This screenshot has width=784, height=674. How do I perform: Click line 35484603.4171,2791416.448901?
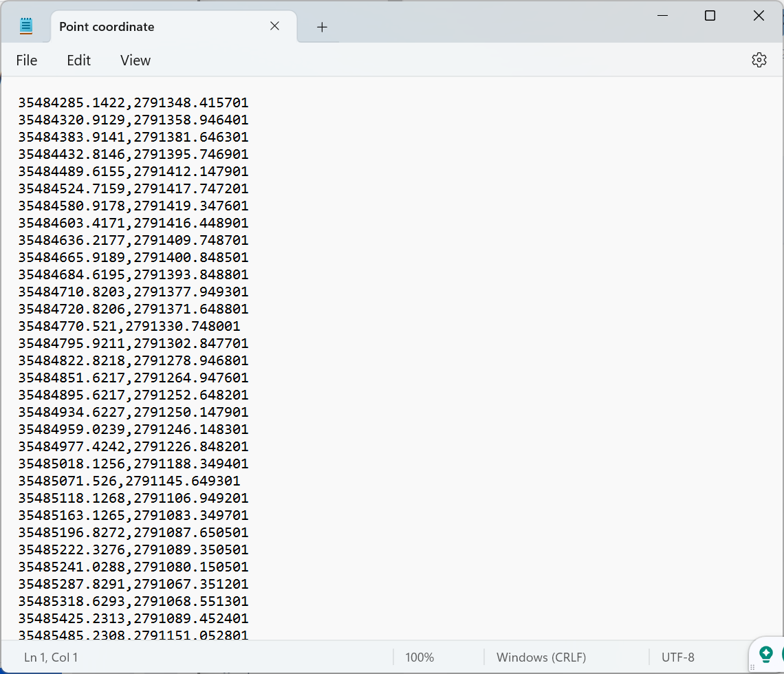[x=133, y=223]
